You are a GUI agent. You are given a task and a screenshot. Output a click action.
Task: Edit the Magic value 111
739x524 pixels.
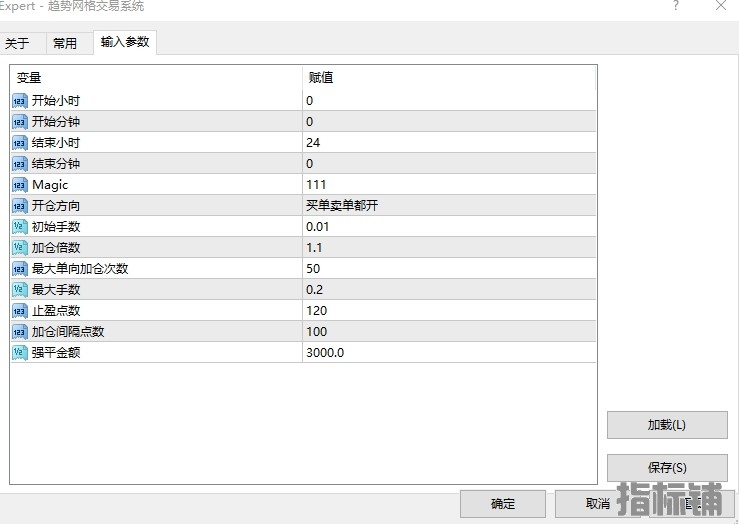(449, 185)
